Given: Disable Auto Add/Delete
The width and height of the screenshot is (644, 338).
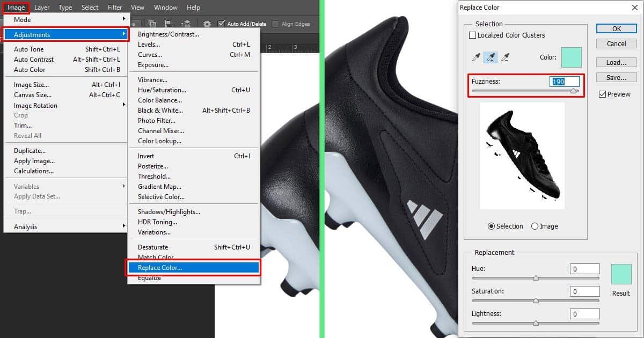Looking at the screenshot, I should coord(221,24).
